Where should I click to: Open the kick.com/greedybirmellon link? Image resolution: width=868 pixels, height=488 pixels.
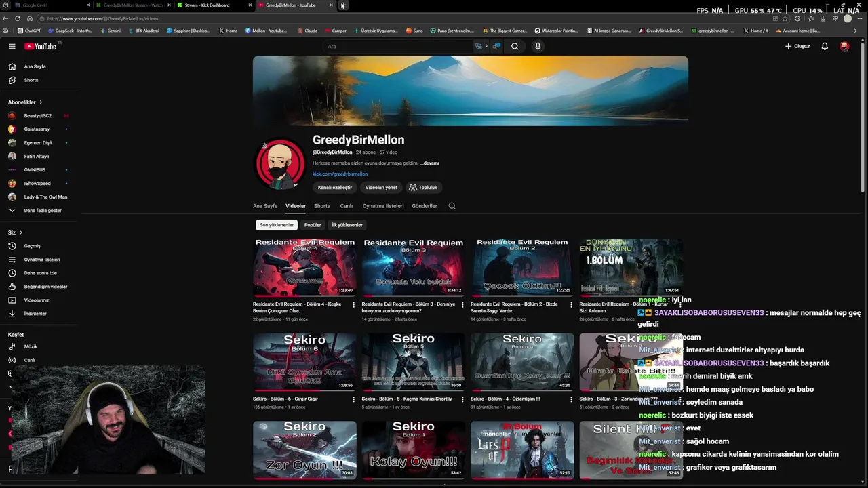tap(340, 174)
